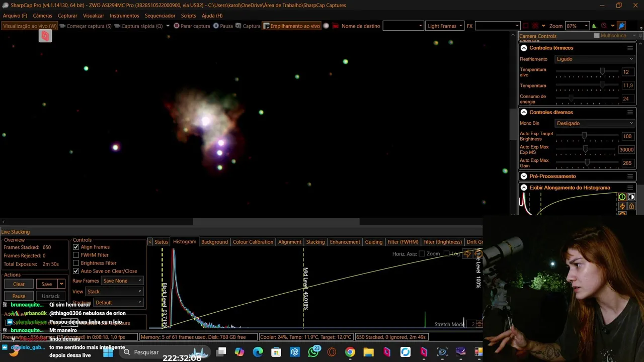This screenshot has width=644, height=362.
Task: Open the Resfriamento Ligado dropdown
Action: (595, 59)
